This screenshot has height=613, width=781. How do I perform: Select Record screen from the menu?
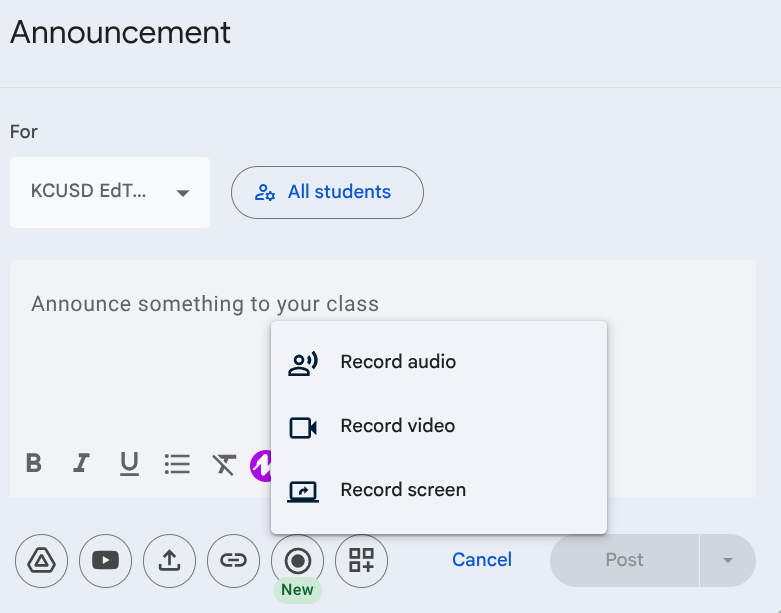(403, 490)
